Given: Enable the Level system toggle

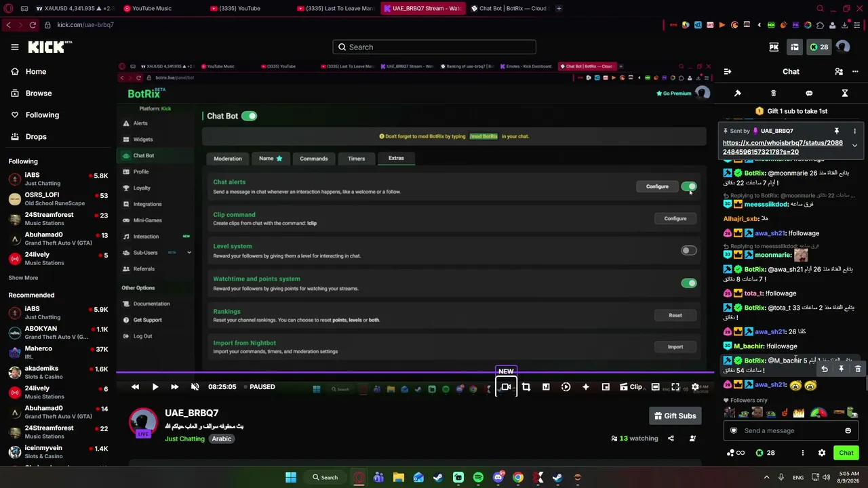Looking at the screenshot, I should (688, 251).
